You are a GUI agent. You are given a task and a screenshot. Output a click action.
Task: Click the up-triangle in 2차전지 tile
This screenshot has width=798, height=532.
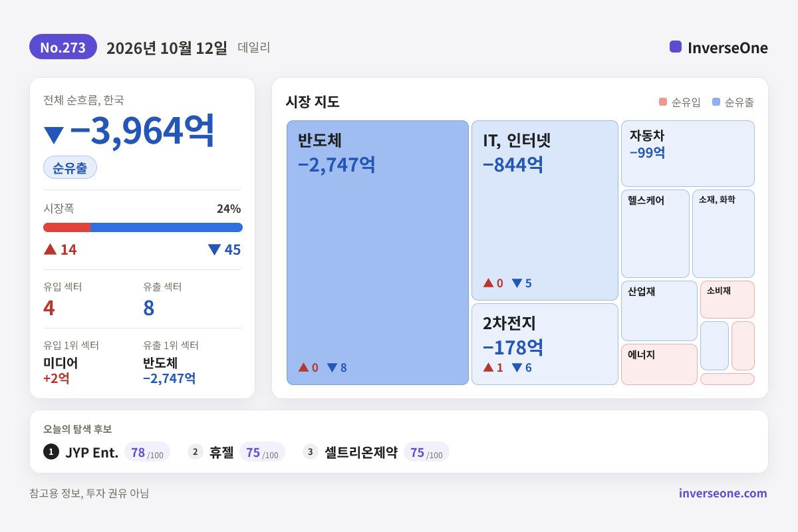click(x=488, y=367)
